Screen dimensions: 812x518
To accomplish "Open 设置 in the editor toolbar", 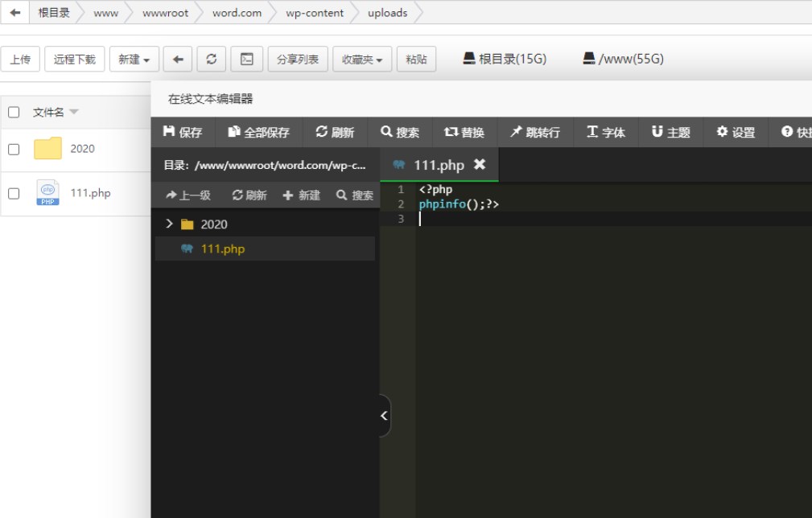I will click(x=736, y=132).
